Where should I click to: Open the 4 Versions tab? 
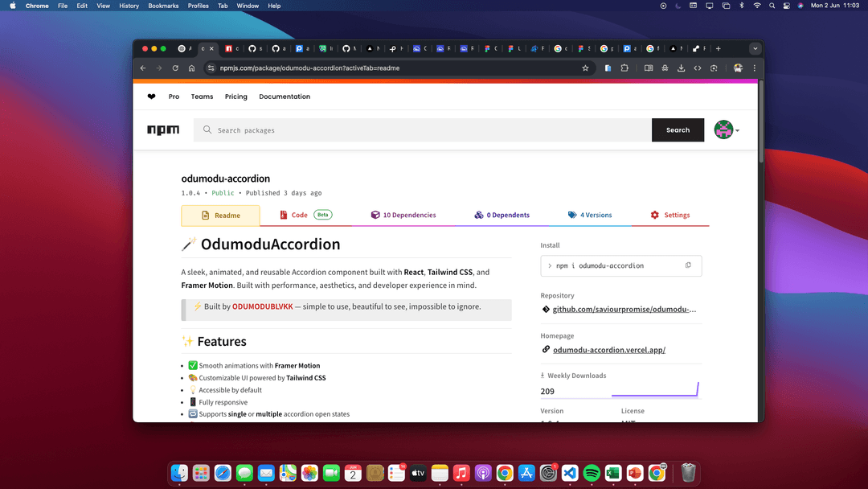(590, 215)
